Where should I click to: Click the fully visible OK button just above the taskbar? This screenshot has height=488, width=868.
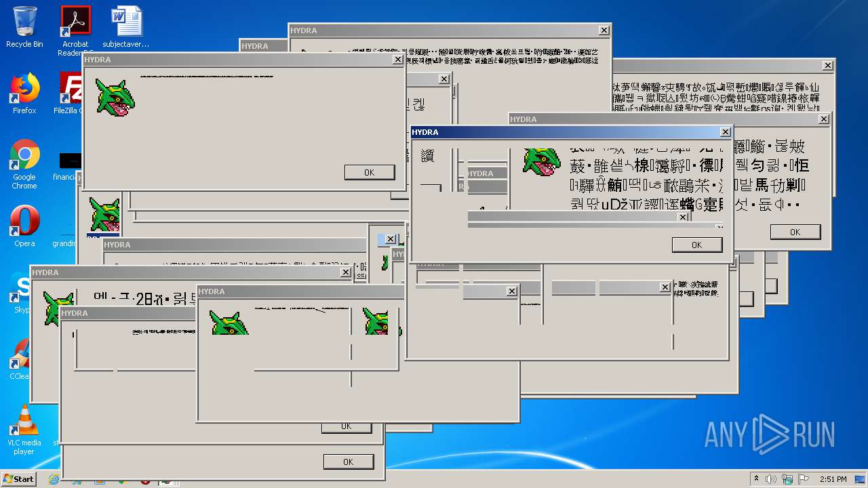pos(349,462)
